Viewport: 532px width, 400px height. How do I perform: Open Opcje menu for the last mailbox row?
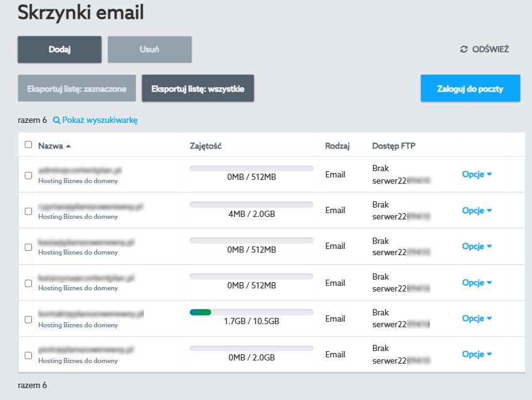pos(477,354)
